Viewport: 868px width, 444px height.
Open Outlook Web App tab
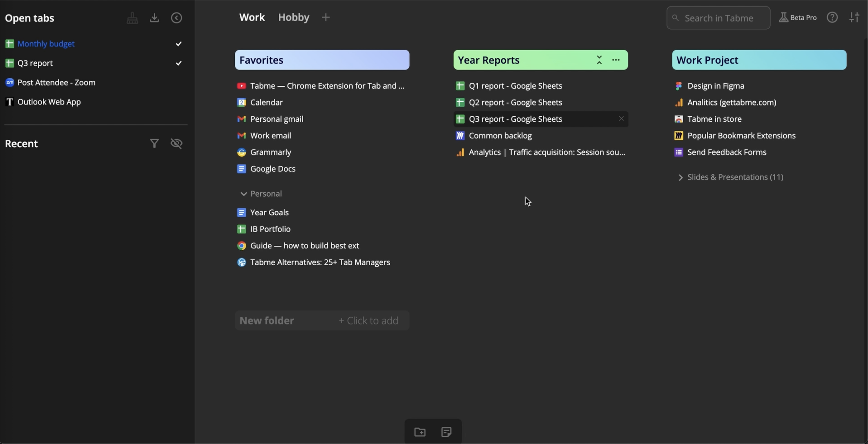coord(49,102)
